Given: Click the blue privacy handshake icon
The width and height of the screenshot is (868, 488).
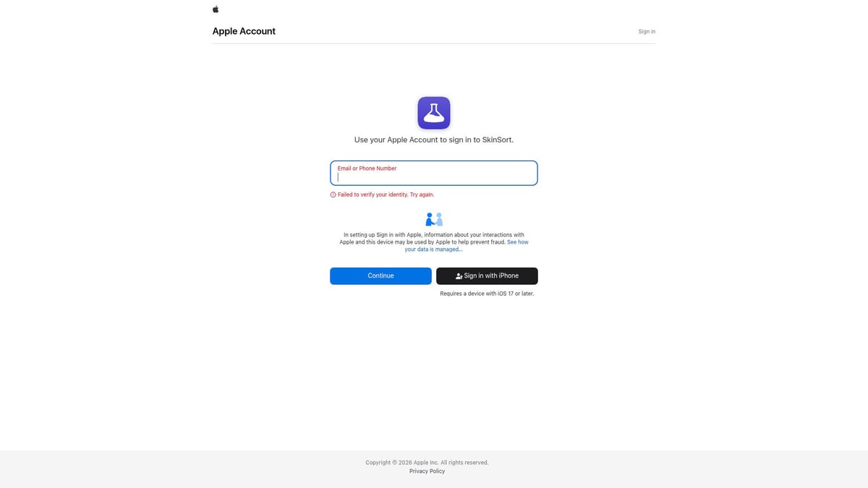Looking at the screenshot, I should point(434,219).
